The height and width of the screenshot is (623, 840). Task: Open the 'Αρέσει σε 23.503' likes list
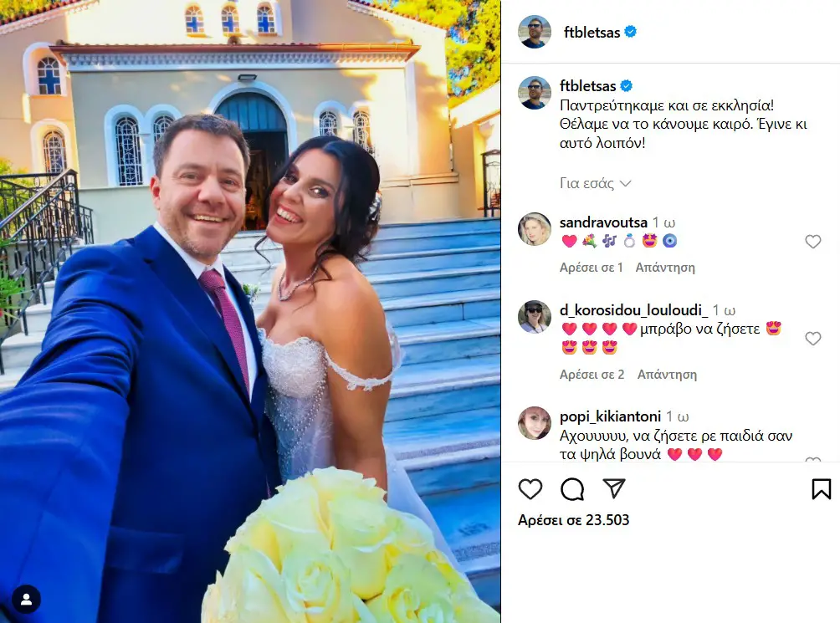coord(573,519)
